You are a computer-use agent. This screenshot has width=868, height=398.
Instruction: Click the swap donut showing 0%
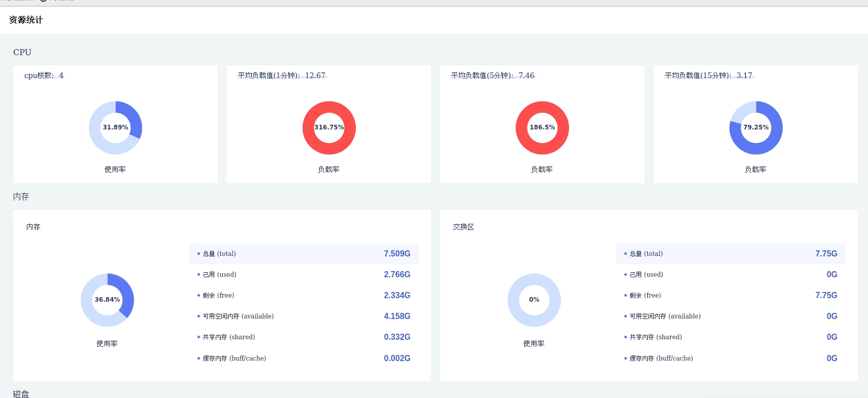534,300
